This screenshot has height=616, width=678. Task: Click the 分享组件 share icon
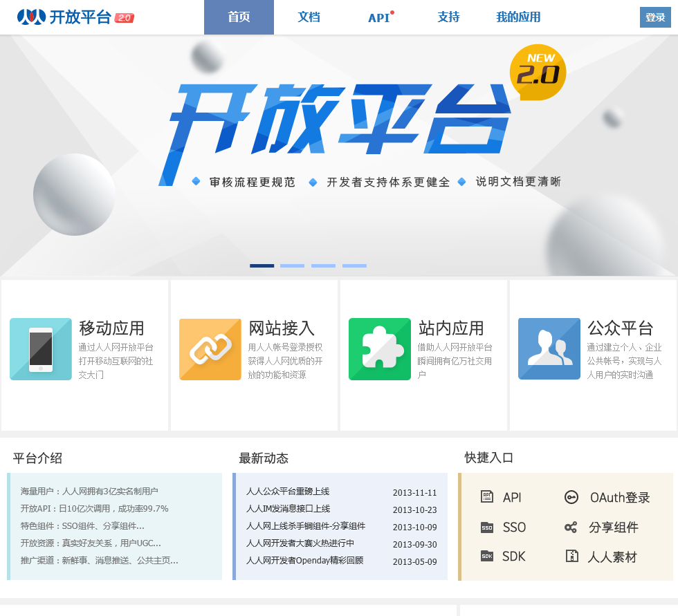571,527
